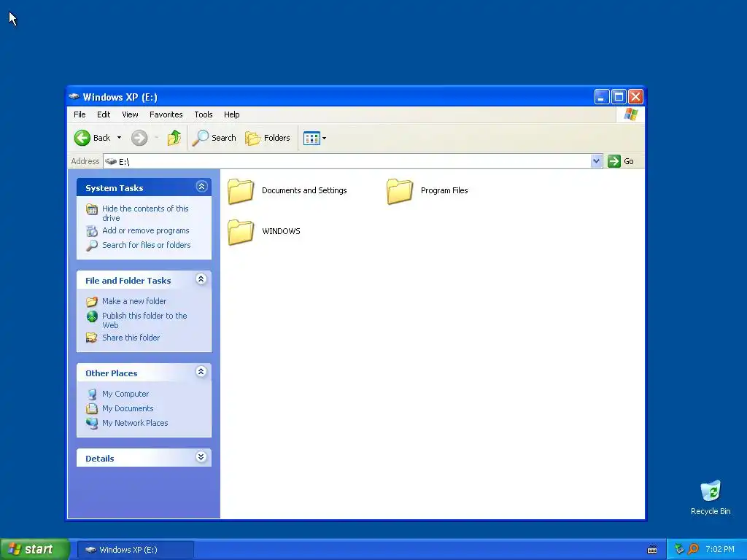This screenshot has width=747, height=560.
Task: Click the taskbar clock showing 7:02 PM
Action: click(720, 550)
